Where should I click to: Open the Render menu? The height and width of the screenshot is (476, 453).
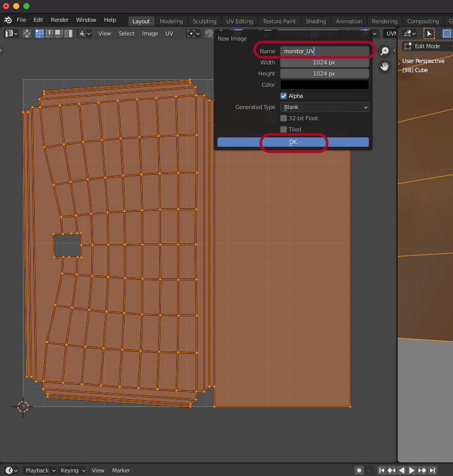point(59,20)
